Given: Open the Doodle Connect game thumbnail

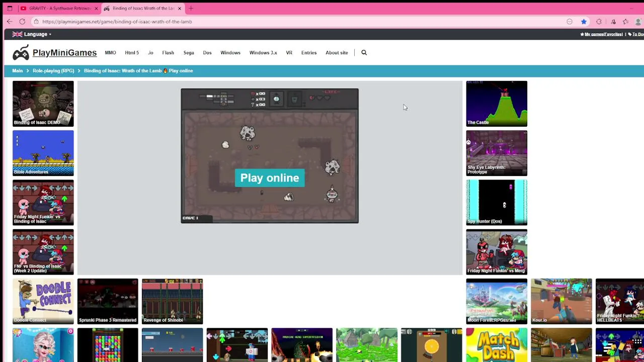Looking at the screenshot, I should point(43,302).
